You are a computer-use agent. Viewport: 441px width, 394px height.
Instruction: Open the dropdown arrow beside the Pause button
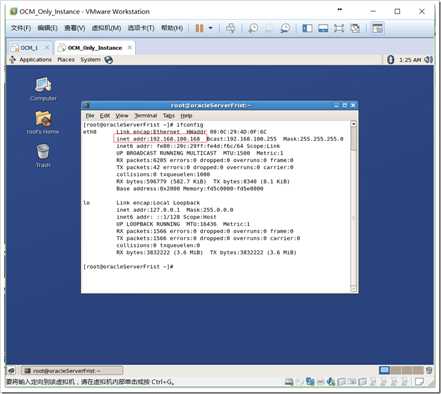click(x=210, y=28)
